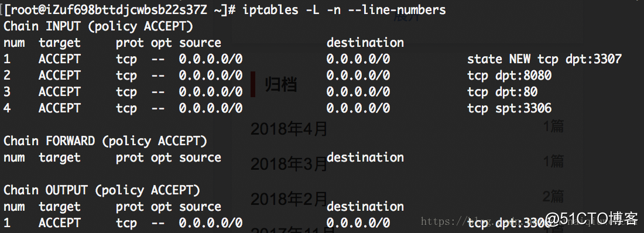Click destination "0.0.0.0/0" of INPUT rule 2
The height and width of the screenshot is (233, 644).
[358, 76]
